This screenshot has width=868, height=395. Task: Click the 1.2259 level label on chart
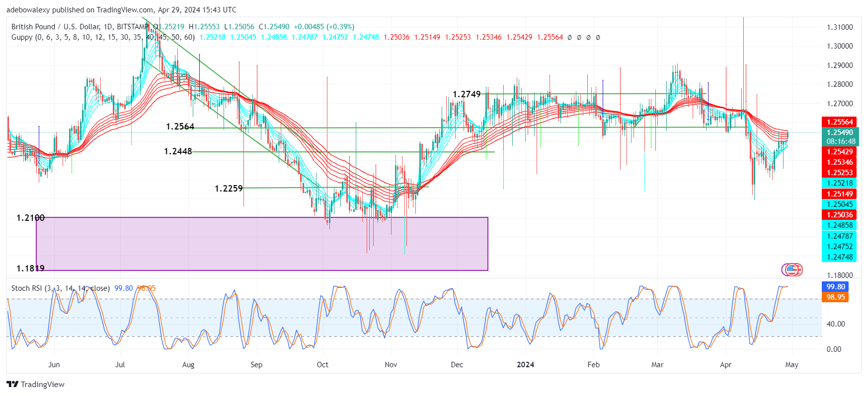pos(229,189)
